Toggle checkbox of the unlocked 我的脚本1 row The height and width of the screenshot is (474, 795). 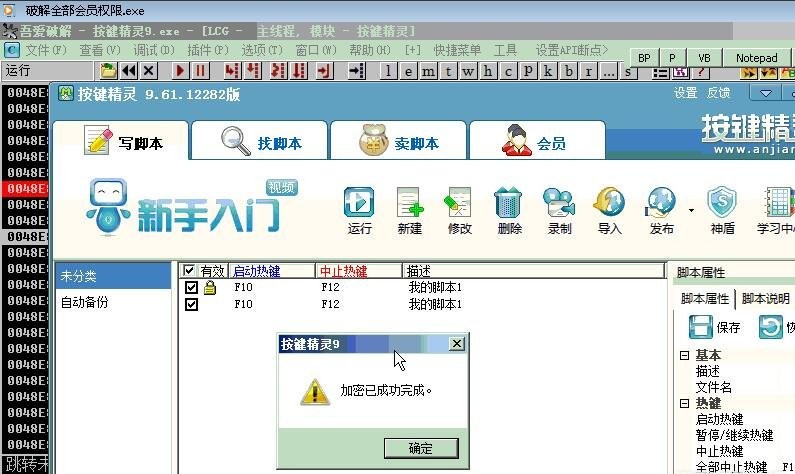(191, 304)
